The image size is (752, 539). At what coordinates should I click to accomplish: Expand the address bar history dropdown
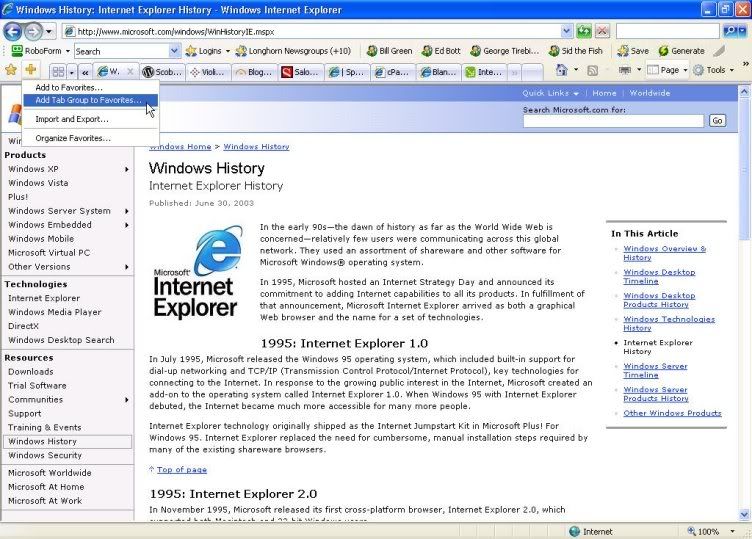click(566, 32)
